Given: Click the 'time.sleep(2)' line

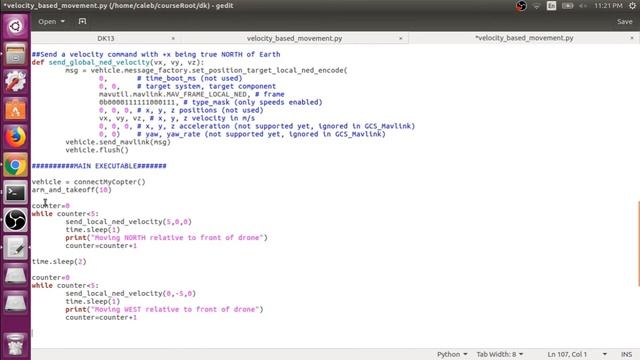Looking at the screenshot, I should coord(59,262).
